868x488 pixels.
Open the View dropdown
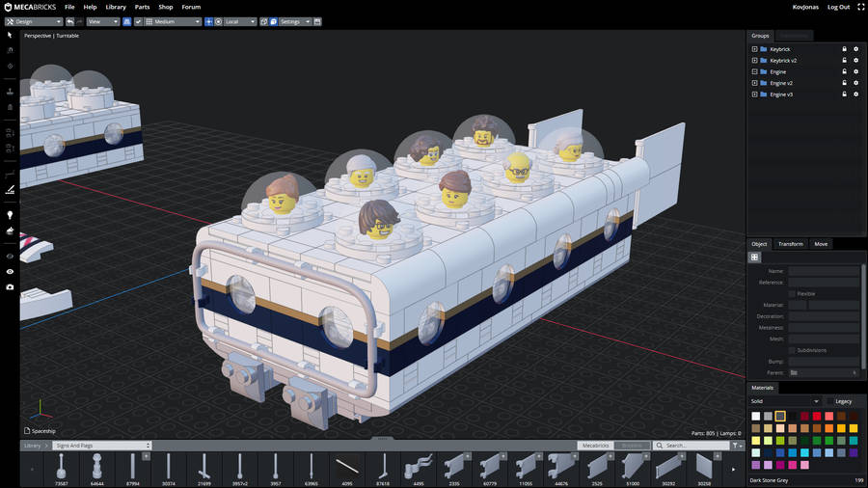103,21
